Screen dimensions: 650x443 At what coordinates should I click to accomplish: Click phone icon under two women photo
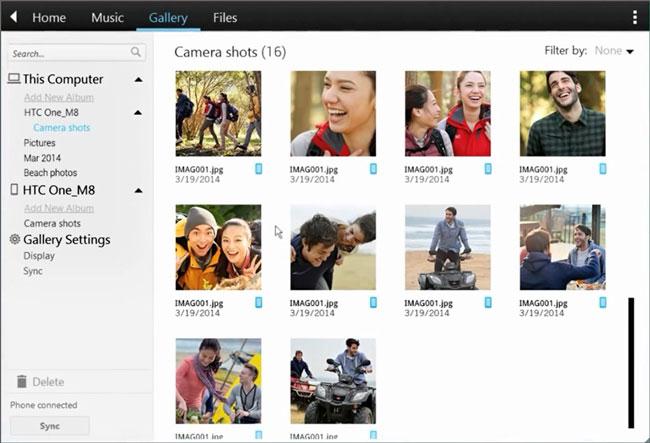[488, 169]
